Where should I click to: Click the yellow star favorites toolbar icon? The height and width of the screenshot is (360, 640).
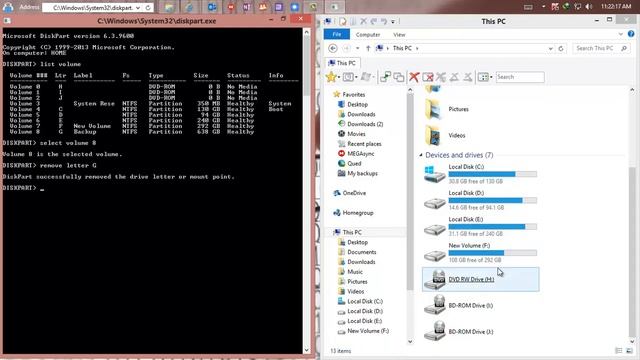[x=331, y=77]
